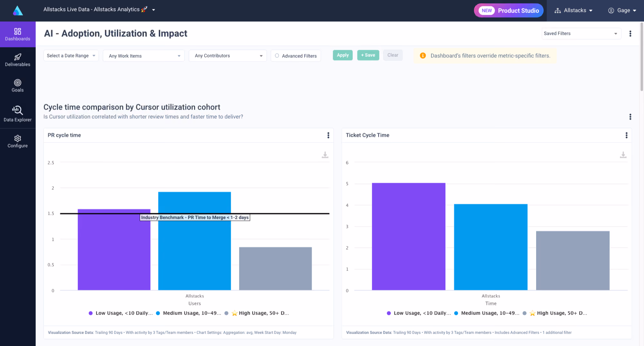Screen dimensions: 644x346
Task: Click the Industry Benchmark line label
Action: click(195, 218)
